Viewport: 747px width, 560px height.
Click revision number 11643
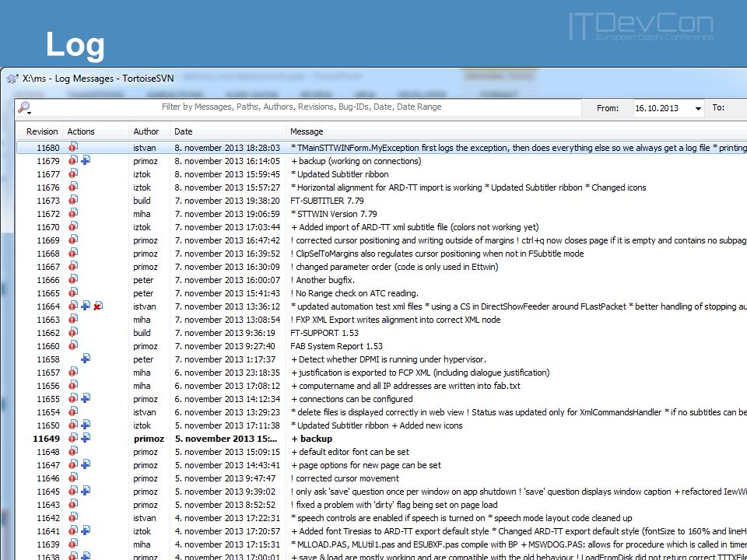coord(48,505)
